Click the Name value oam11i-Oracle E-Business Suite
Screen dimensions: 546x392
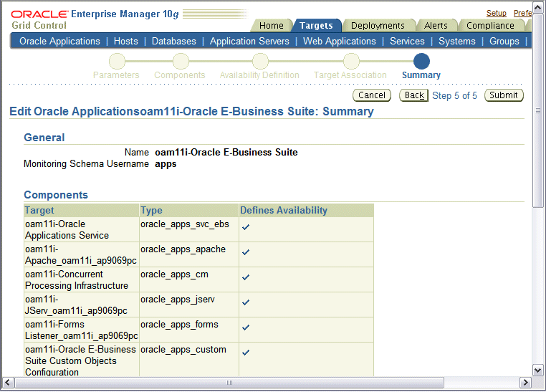pos(226,153)
